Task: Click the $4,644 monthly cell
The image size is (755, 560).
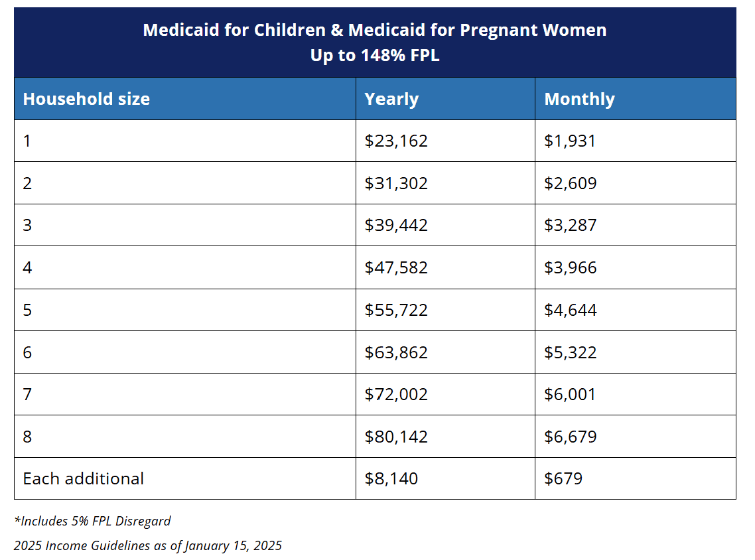Action: click(x=570, y=310)
